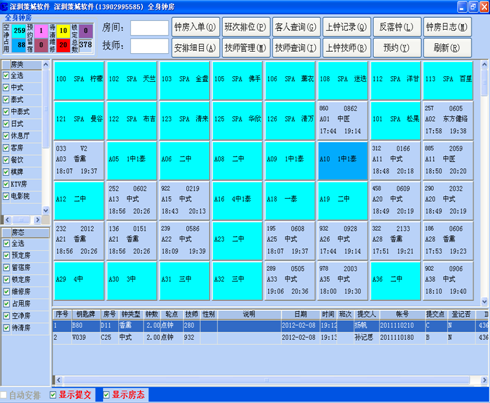This screenshot has width=490, height=403.
Task: Click cyan swatch showing 259
Action: [19, 31]
